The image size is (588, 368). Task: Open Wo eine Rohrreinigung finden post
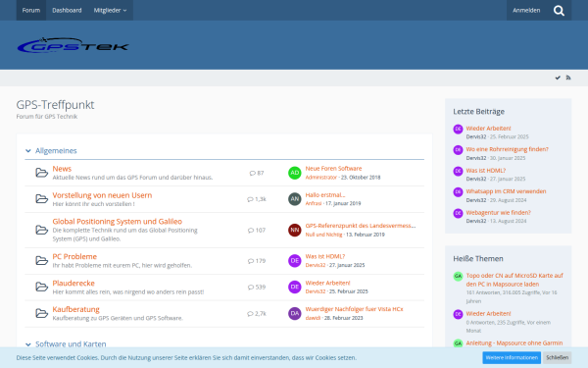point(507,149)
